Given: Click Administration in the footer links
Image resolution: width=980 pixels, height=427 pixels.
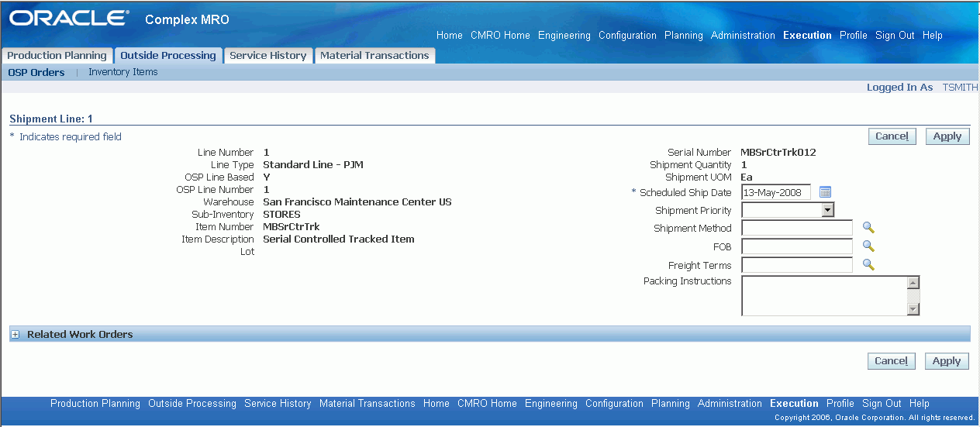Looking at the screenshot, I should pos(730,404).
